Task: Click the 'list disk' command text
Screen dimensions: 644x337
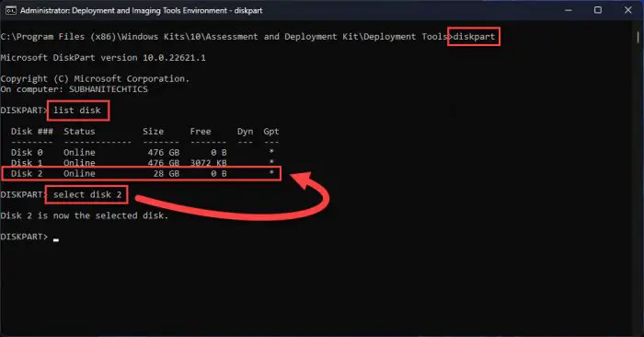Action: tap(76, 110)
